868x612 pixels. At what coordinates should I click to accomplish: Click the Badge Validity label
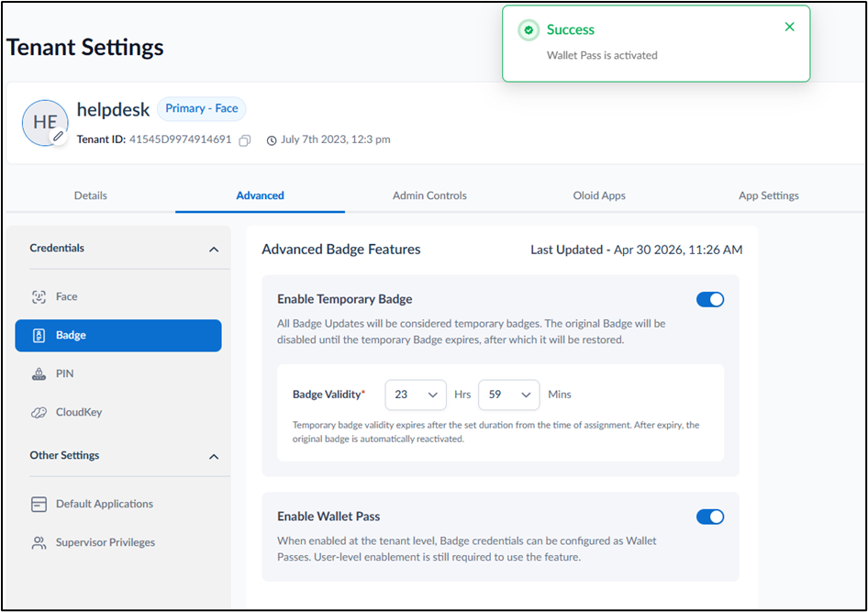click(328, 395)
